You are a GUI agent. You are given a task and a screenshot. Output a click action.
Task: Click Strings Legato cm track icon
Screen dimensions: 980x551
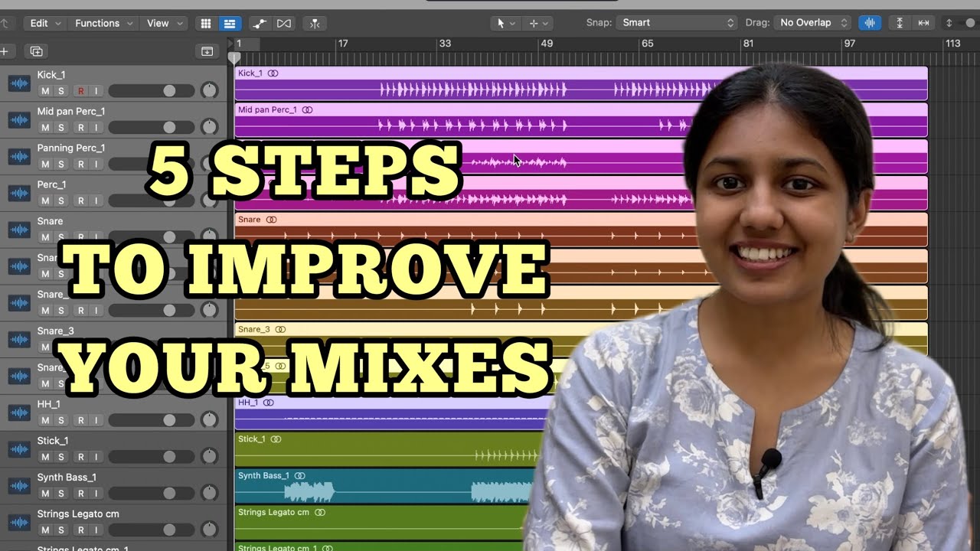19,523
